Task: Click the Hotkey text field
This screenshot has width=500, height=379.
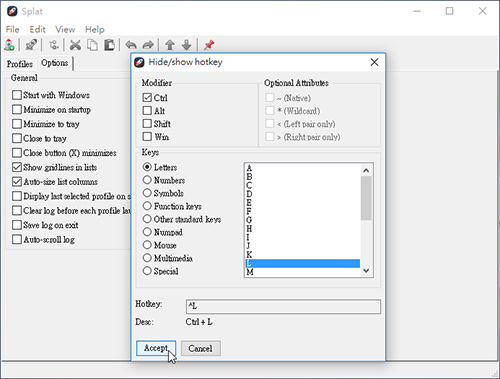Action: pyautogui.click(x=283, y=306)
